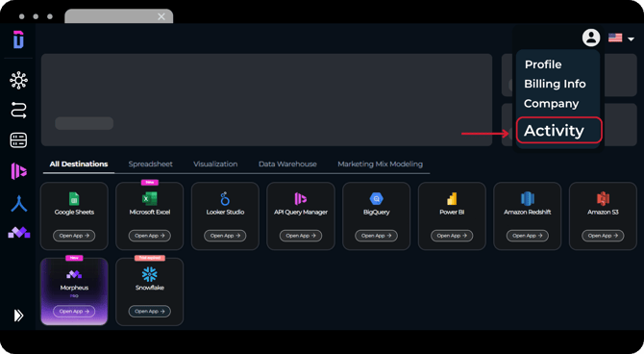Click the Snowflake icon
The image size is (644, 354).
(x=150, y=274)
